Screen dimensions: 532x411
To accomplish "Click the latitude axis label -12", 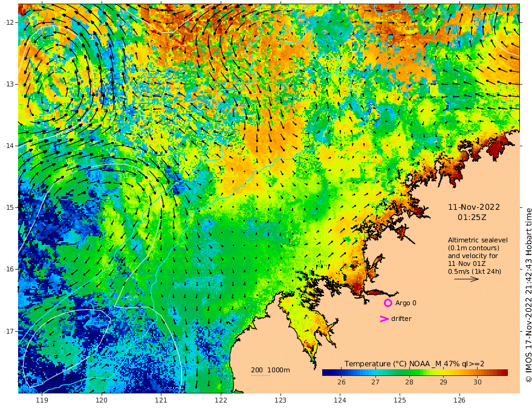I will tap(9, 22).
